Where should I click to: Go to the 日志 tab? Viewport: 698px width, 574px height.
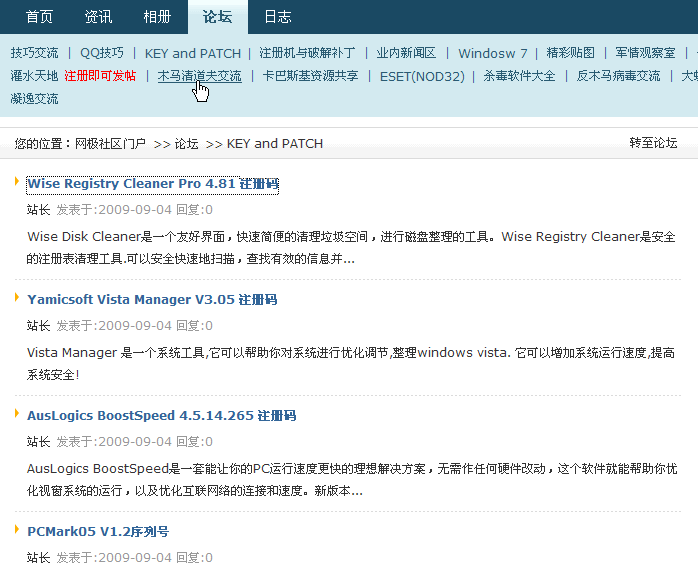click(x=278, y=17)
